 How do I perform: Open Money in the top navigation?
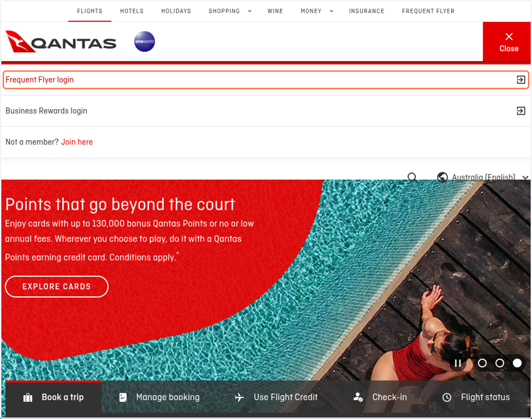pos(311,11)
